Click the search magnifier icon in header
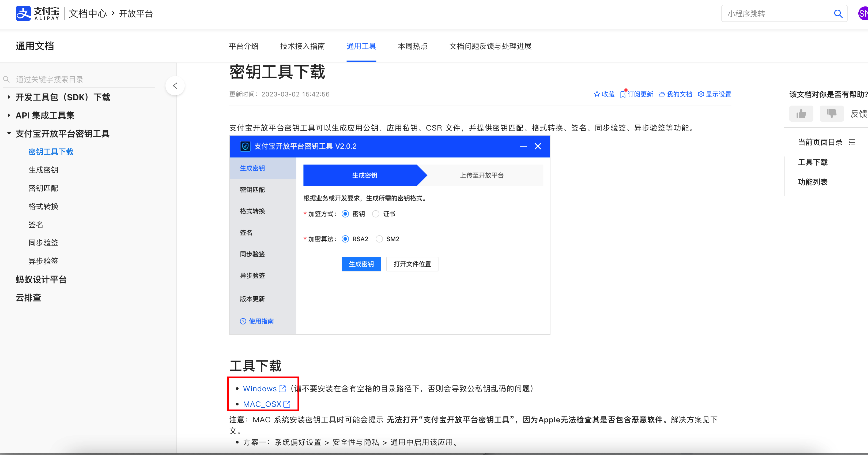Screen dimensions: 868x455 click(838, 14)
